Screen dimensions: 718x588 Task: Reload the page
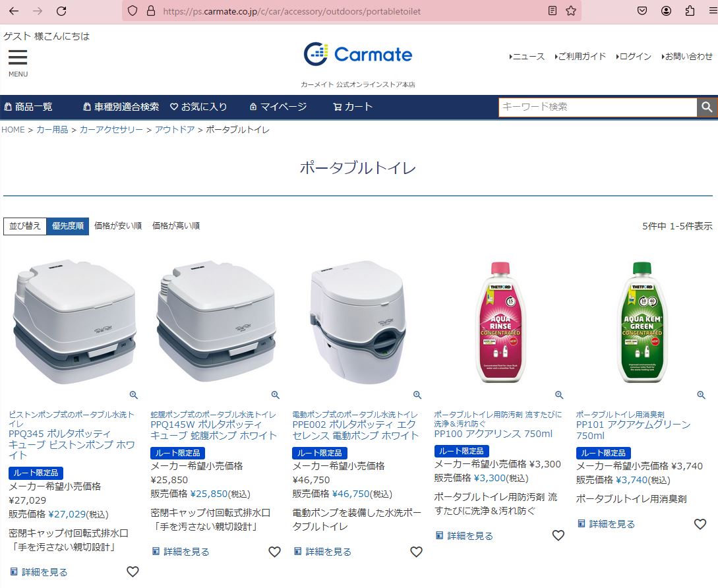[61, 11]
